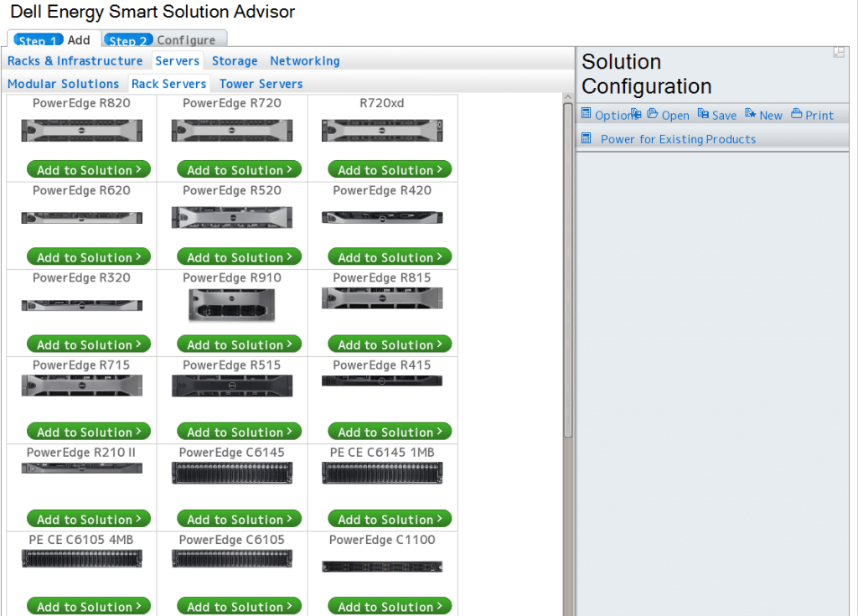858x616 pixels.
Task: Click the PE CE C6105 4MB server image
Action: pyautogui.click(x=81, y=558)
